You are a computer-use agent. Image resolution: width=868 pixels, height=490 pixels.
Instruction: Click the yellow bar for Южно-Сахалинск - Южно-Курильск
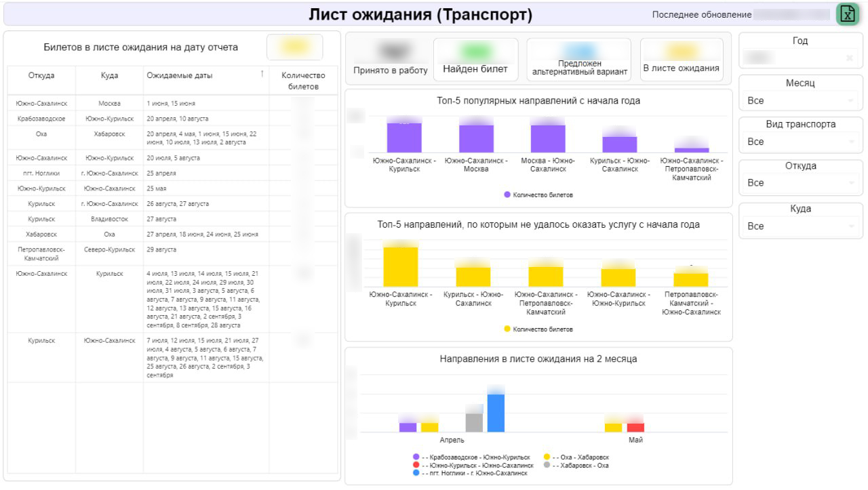[x=618, y=278]
